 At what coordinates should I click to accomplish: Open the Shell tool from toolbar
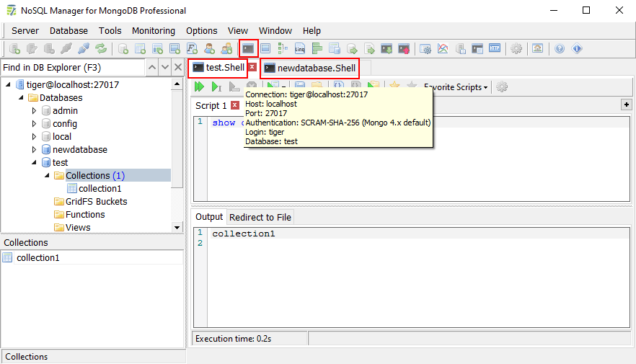pos(248,48)
